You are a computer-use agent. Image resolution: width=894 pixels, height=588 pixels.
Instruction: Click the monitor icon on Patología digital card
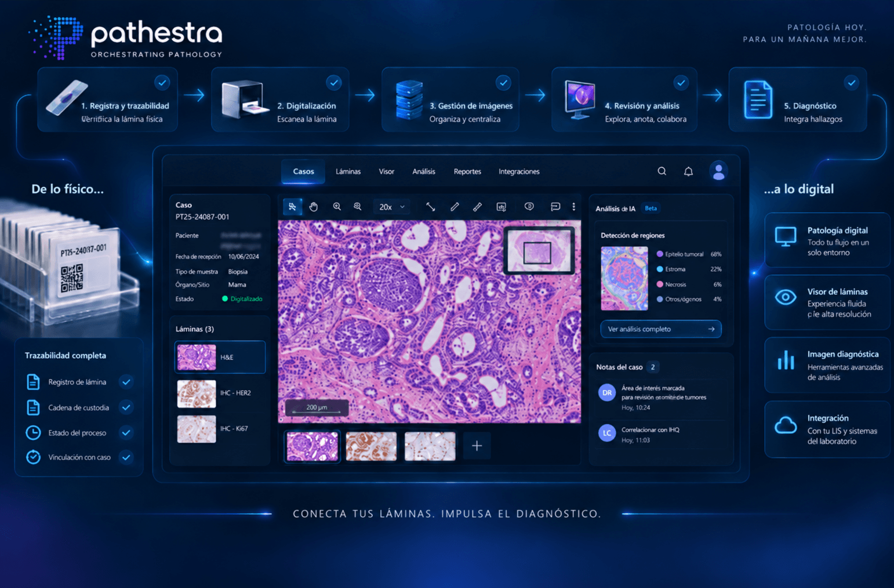(786, 237)
